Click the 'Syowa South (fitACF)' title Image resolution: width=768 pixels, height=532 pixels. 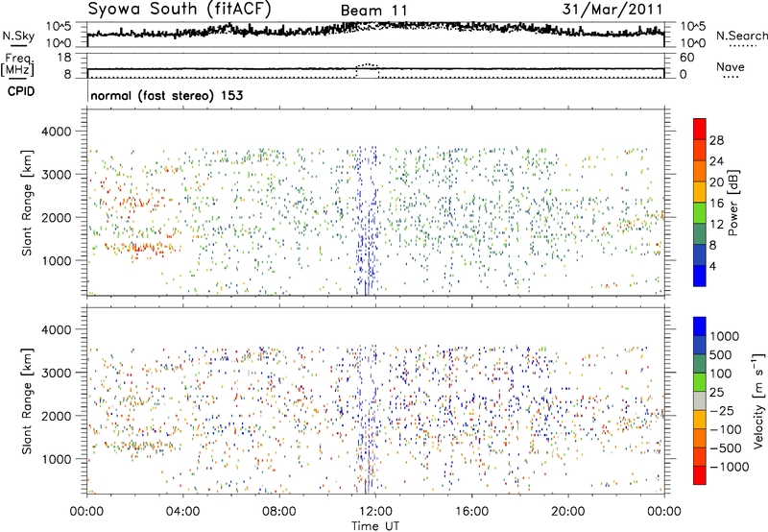point(180,10)
